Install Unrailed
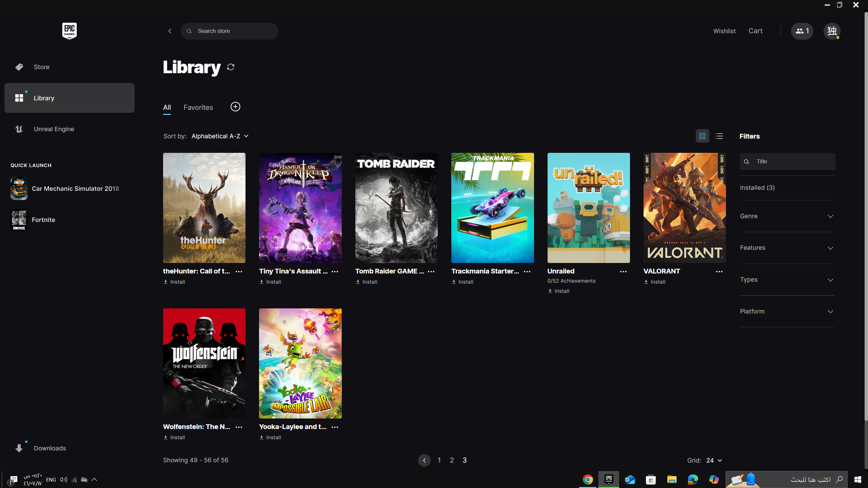 558,291
